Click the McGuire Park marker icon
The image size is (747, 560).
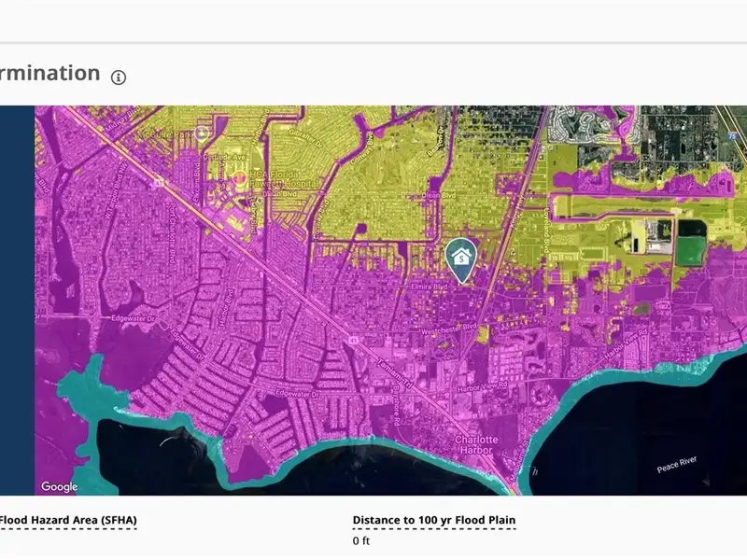coord(203,134)
